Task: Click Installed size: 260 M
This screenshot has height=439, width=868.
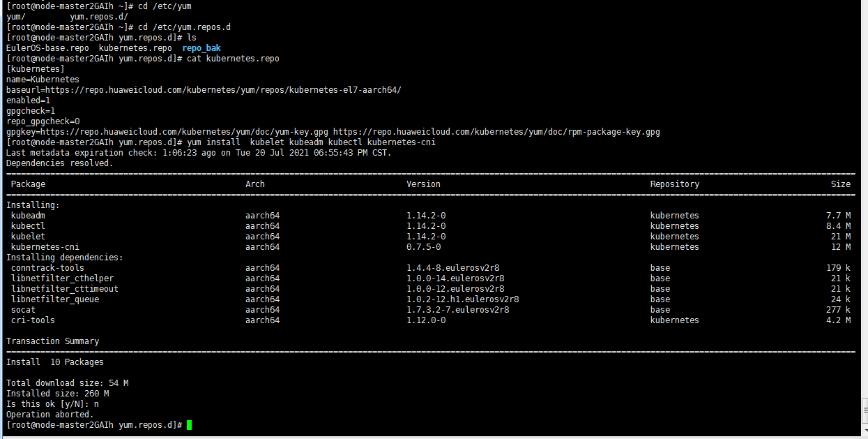Action: 57,394
